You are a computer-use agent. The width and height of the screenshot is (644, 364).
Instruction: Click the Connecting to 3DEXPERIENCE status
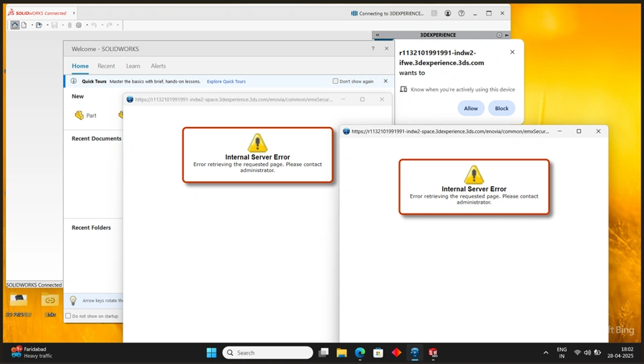(x=387, y=13)
